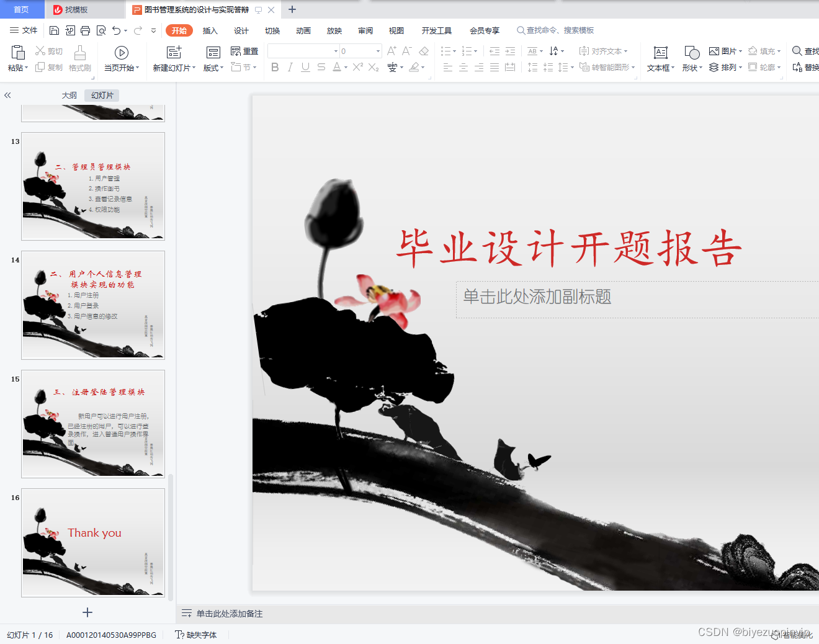Click Convert to SmartArt (转智能图形) button

click(607, 67)
